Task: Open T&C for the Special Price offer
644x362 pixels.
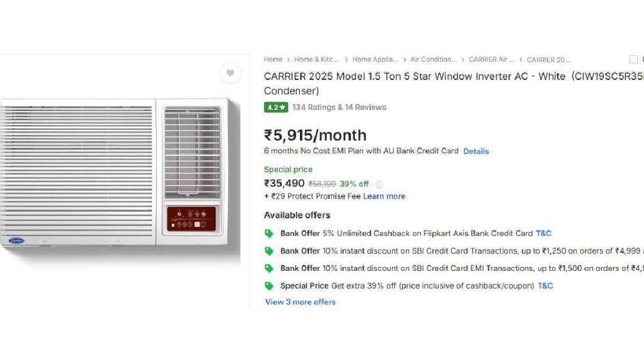Action: click(545, 286)
